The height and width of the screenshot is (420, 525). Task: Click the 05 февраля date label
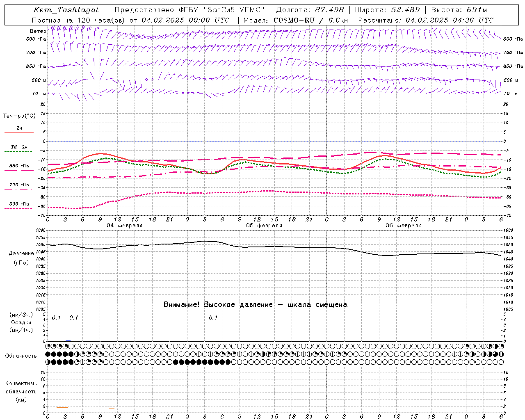pos(264,226)
